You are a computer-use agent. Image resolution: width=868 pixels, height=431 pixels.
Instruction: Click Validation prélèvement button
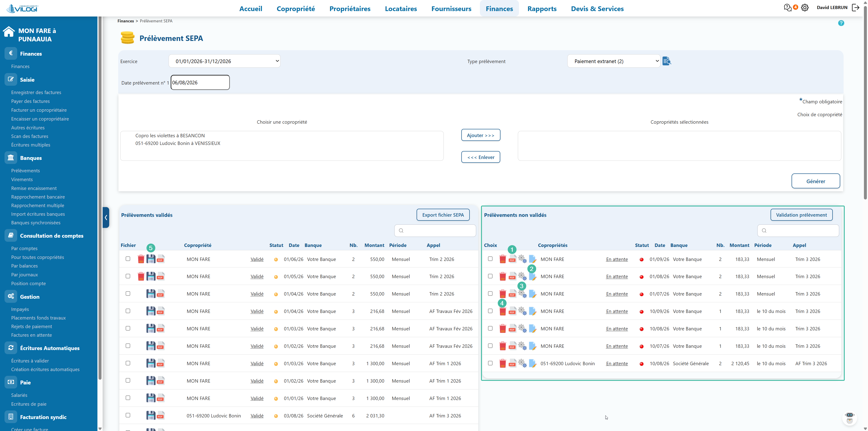pyautogui.click(x=801, y=215)
